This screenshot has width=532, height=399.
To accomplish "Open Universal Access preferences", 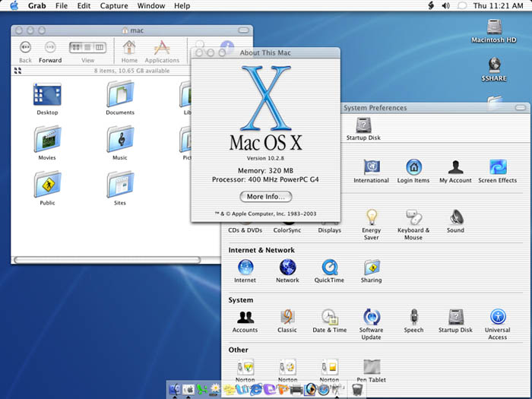I will (x=498, y=325).
